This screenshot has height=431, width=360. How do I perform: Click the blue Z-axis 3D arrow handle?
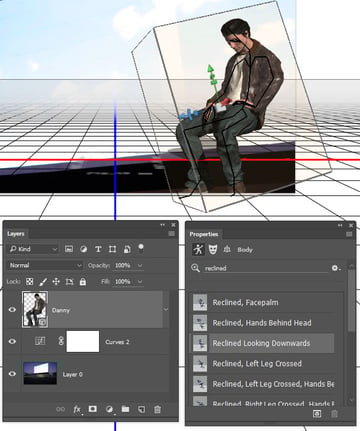(183, 116)
